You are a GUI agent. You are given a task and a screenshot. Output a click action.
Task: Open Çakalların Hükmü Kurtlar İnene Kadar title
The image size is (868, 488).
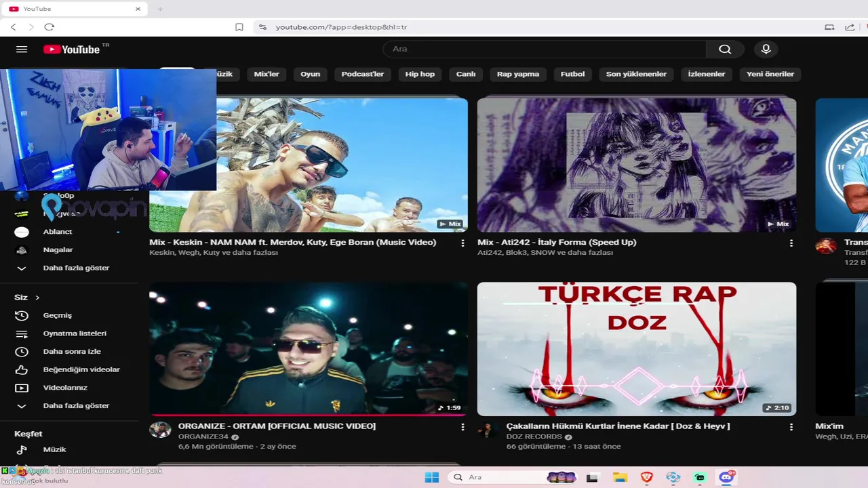618,426
